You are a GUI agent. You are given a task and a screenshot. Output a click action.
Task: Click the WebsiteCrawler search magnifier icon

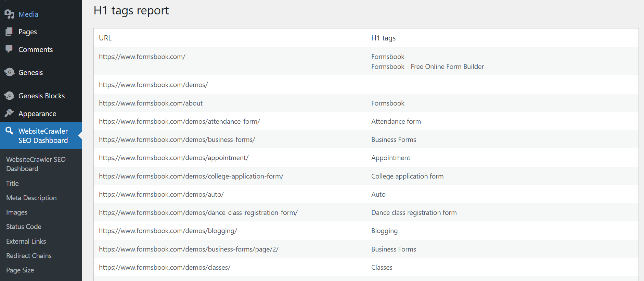9,131
